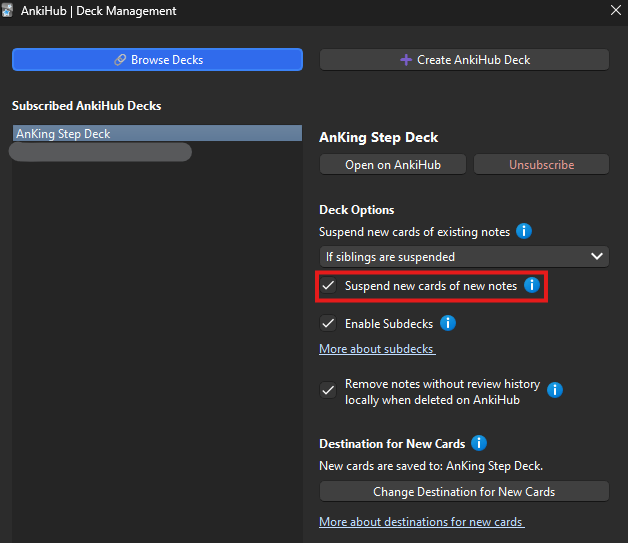Click info icon beside Suspend new cards of existing notes

[x=523, y=231]
